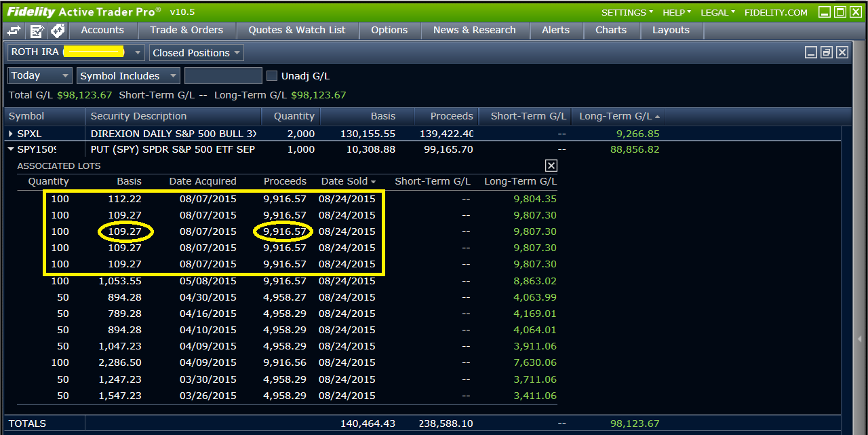Open the Layouts menu
The image size is (868, 435).
671,31
